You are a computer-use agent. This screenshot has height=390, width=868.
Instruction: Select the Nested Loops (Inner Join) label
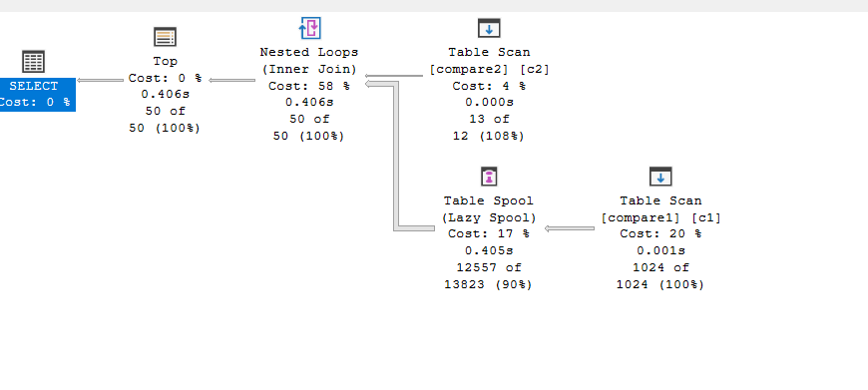tap(309, 61)
